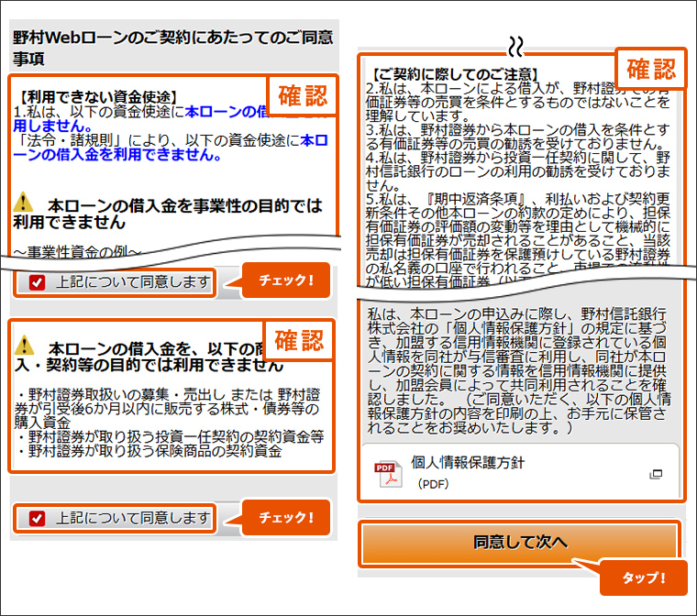Click the line ～事業性資金の例～
Viewport: 697px width, 616px height.
78,252
